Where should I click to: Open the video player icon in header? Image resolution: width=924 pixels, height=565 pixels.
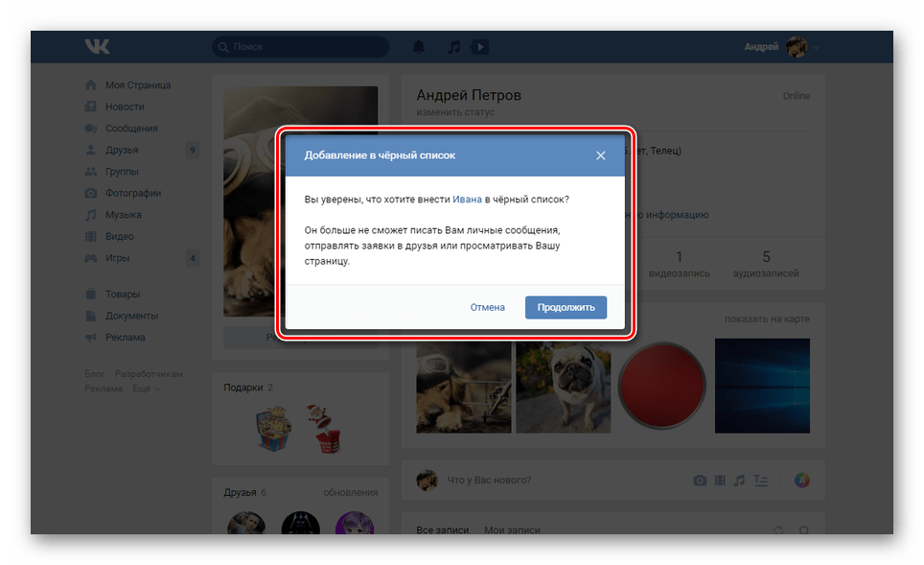click(x=479, y=47)
